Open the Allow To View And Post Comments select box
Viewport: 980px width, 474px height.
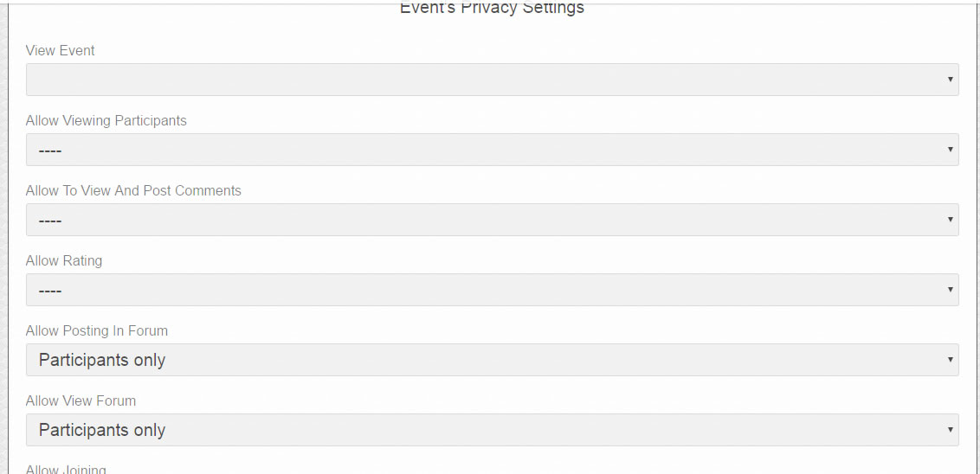click(x=492, y=220)
